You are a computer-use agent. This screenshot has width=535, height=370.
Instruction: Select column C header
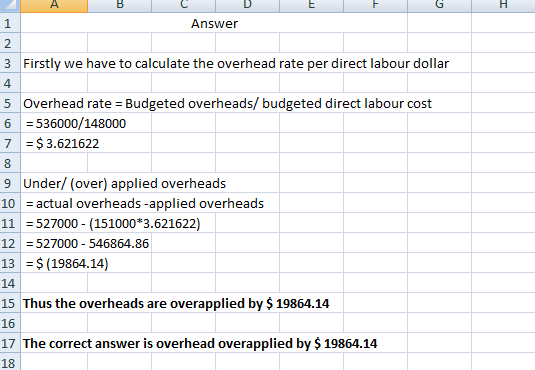point(184,6)
